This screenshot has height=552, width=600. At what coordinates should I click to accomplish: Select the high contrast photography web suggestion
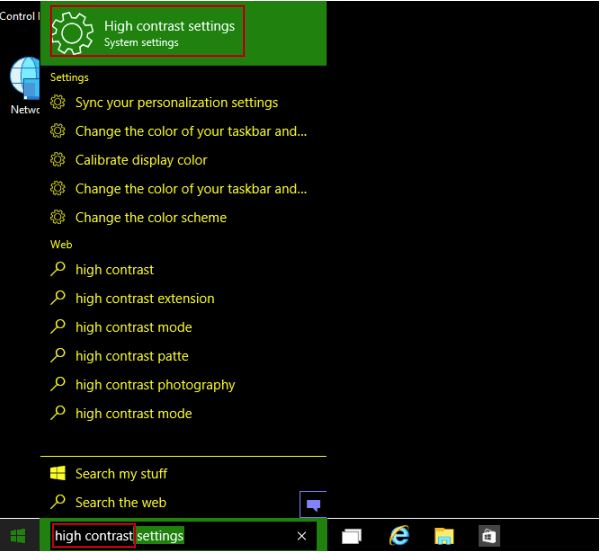pos(155,385)
